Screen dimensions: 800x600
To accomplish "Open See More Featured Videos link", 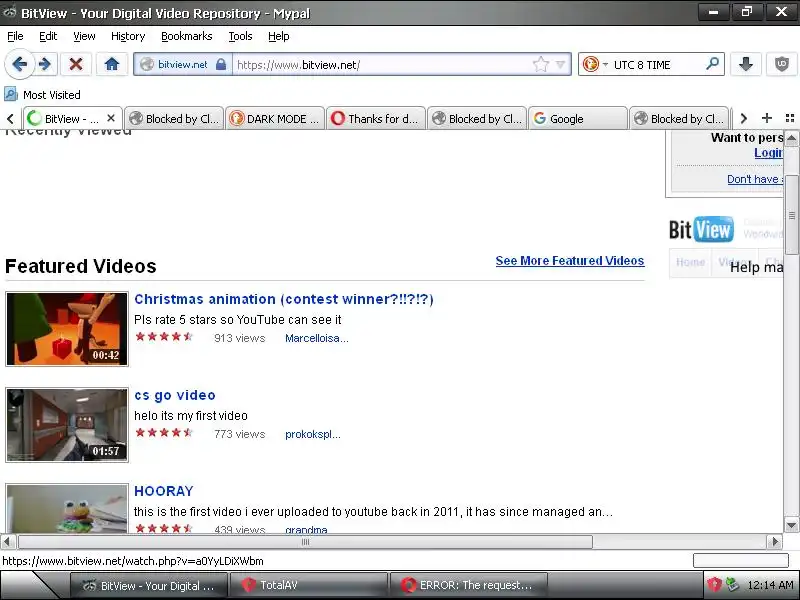I will [570, 261].
